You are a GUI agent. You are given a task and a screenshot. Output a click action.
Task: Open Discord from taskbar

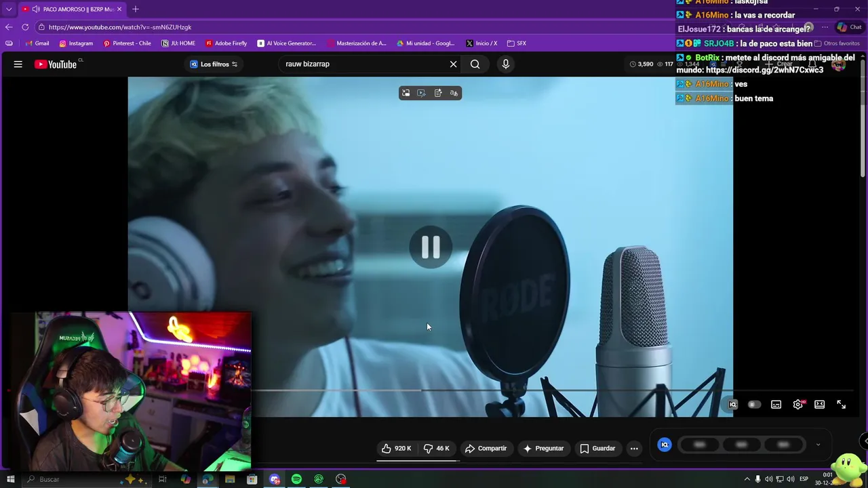tap(275, 479)
